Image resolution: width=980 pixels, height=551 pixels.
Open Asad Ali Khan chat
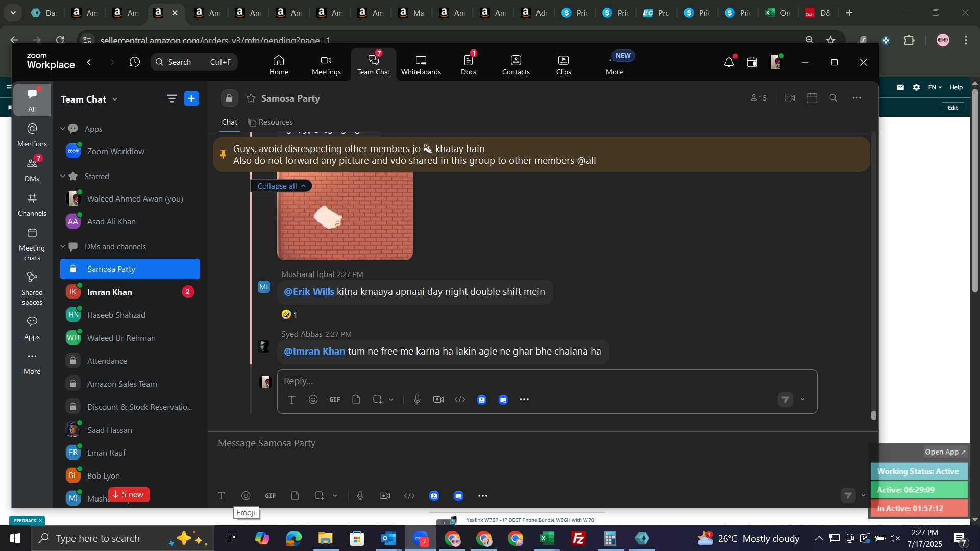(x=130, y=221)
